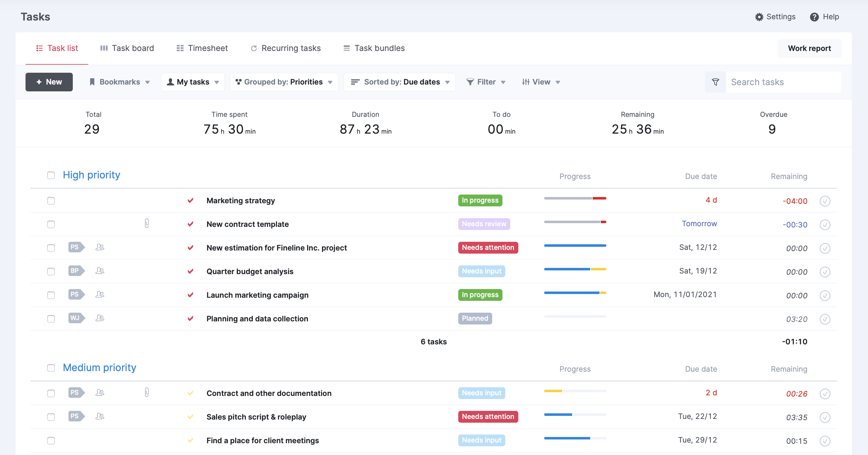868x455 pixels.
Task: Switch to the Task list tab
Action: click(x=57, y=48)
